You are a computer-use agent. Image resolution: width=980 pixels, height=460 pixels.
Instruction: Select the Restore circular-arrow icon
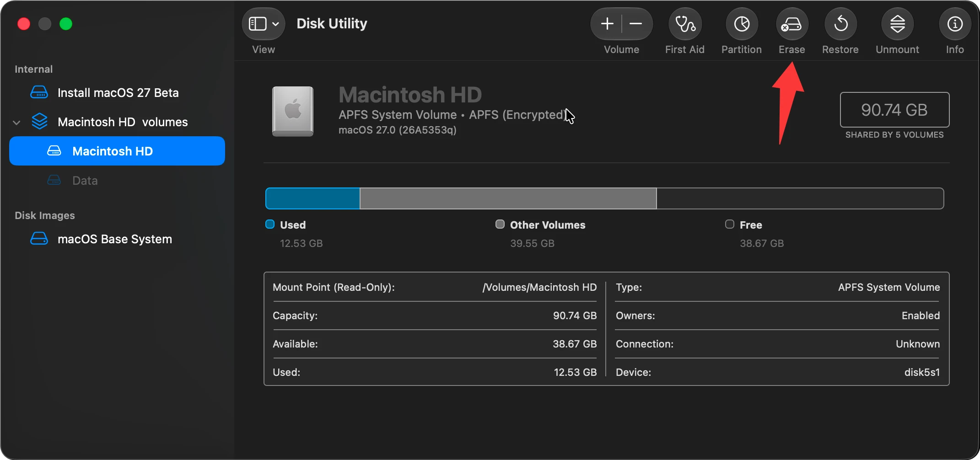tap(840, 24)
